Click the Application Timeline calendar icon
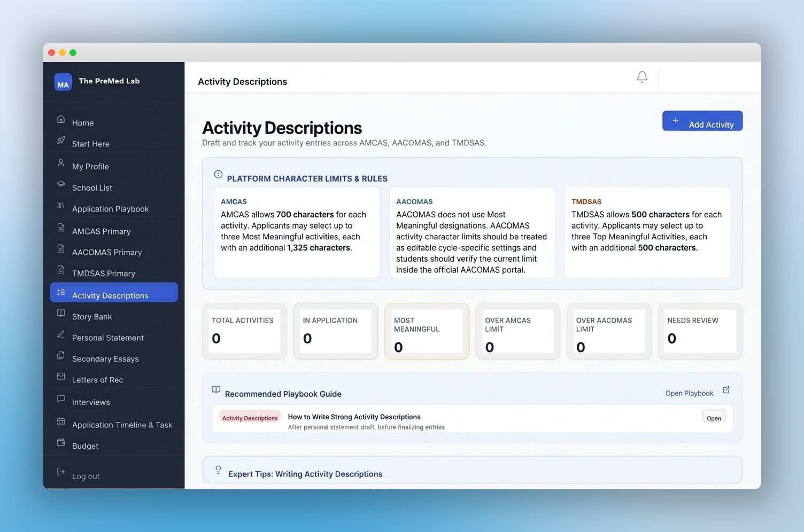 tap(61, 421)
